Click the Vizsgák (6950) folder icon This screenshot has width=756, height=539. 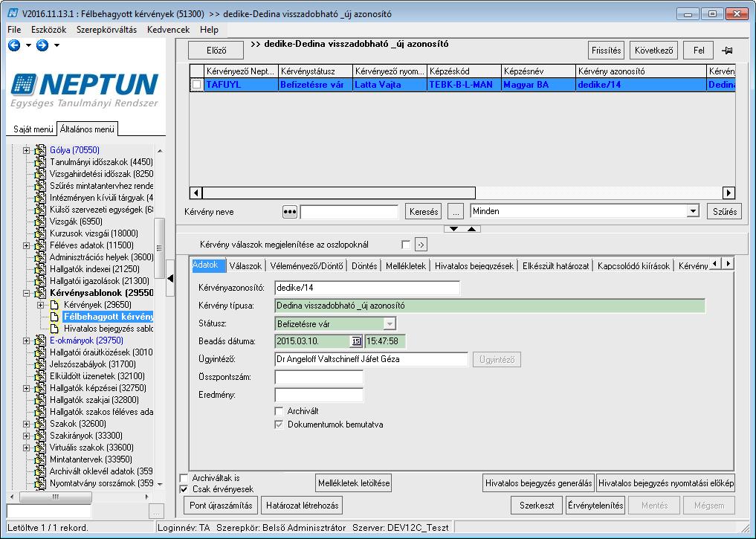(x=40, y=222)
